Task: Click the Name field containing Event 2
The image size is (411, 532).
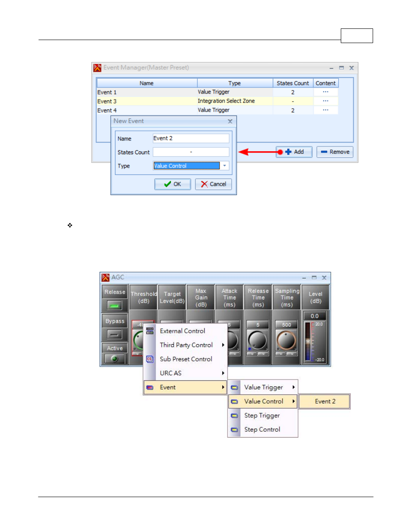Action: pyautogui.click(x=191, y=138)
